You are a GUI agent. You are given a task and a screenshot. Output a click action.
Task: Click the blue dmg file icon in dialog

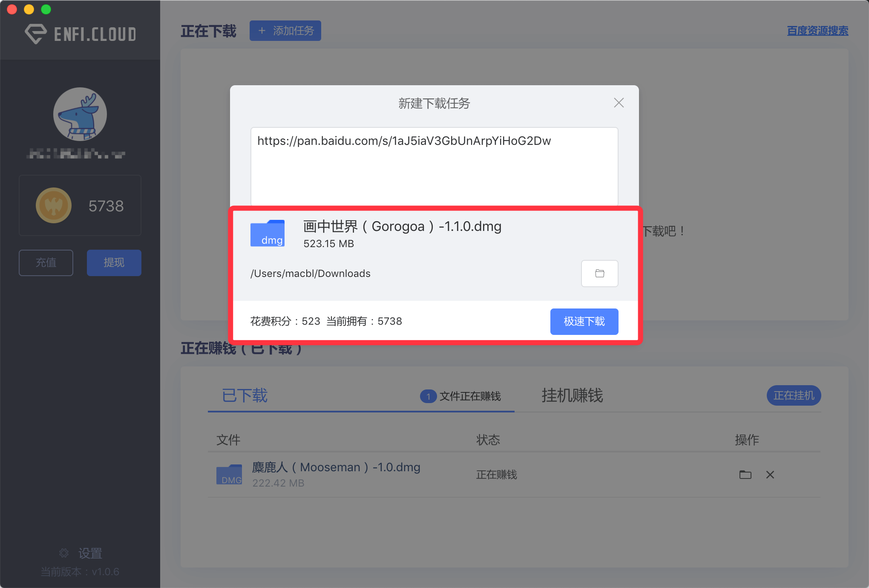pos(268,233)
